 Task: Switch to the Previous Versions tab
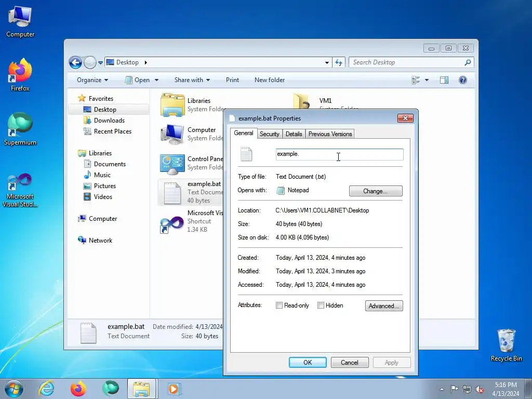click(330, 134)
